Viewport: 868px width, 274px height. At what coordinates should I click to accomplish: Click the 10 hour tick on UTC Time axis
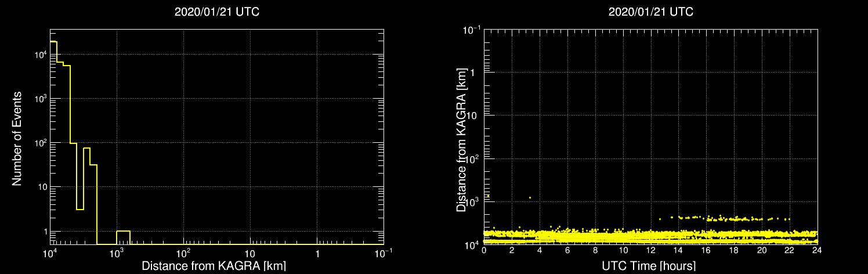tap(623, 251)
